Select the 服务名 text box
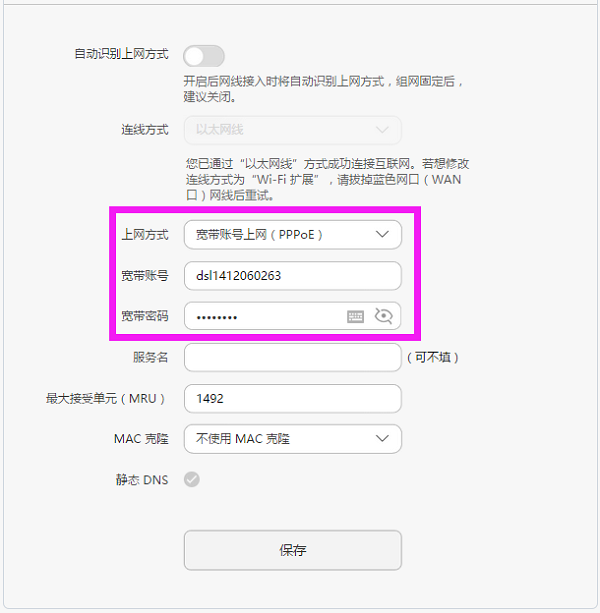The width and height of the screenshot is (600, 613). pos(292,357)
